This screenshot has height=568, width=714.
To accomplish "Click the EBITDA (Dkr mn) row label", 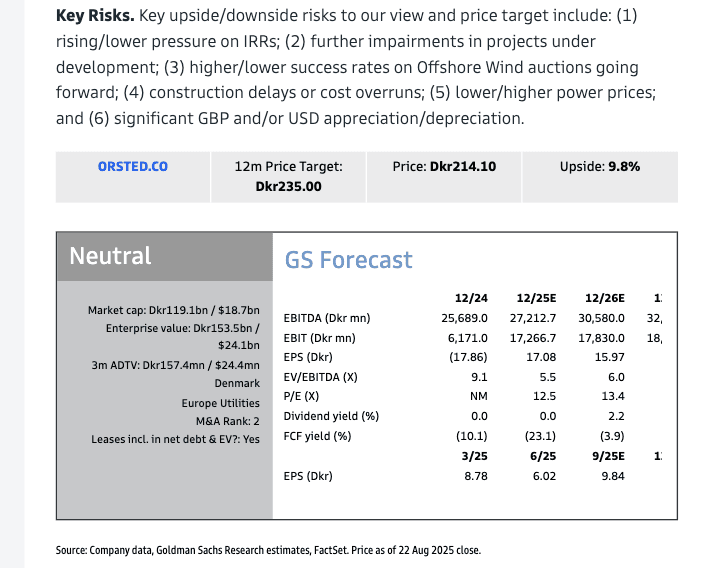I will [327, 318].
